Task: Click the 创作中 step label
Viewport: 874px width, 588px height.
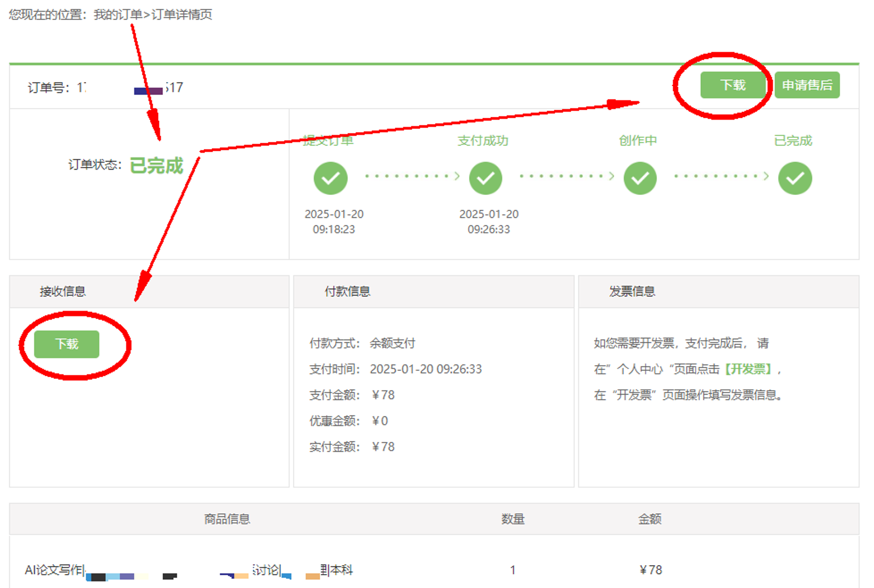Action: click(x=638, y=141)
